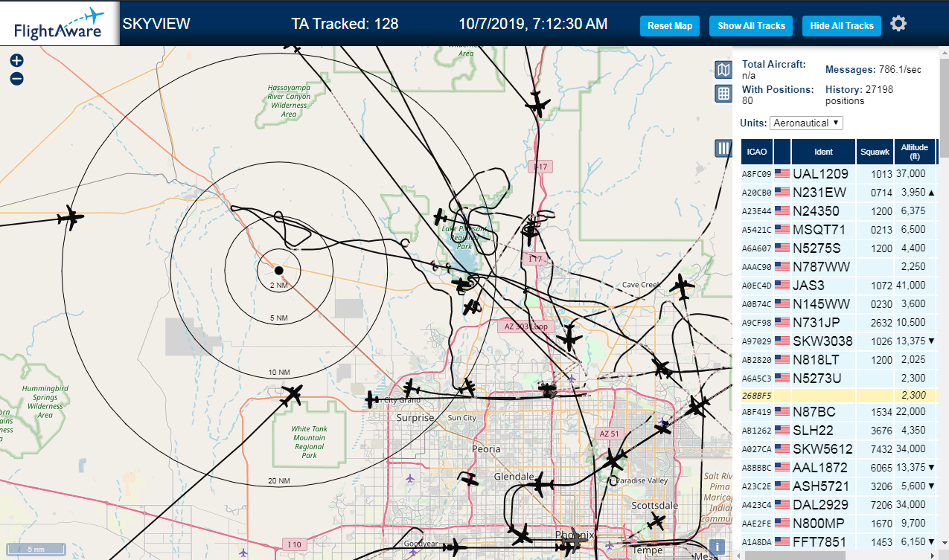The image size is (949, 560).
Task: Click altitude 41,000 cell
Action: point(914,286)
